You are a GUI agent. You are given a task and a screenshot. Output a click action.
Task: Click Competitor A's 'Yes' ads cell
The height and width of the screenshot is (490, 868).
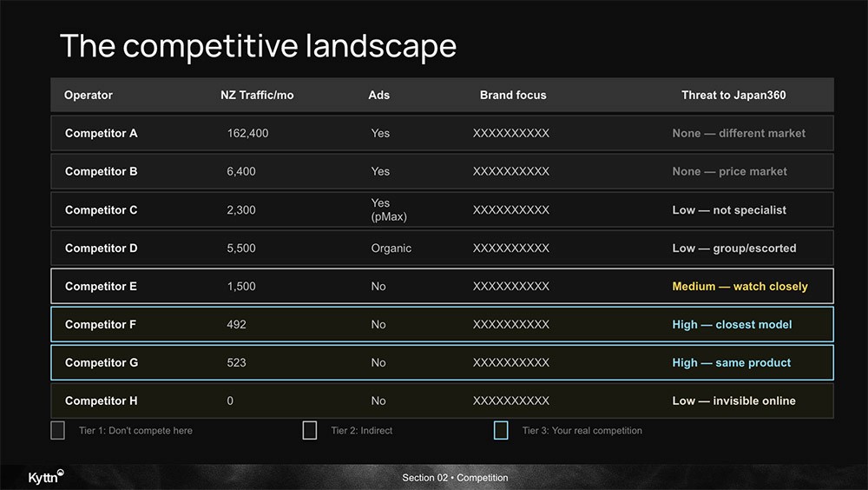pos(380,133)
